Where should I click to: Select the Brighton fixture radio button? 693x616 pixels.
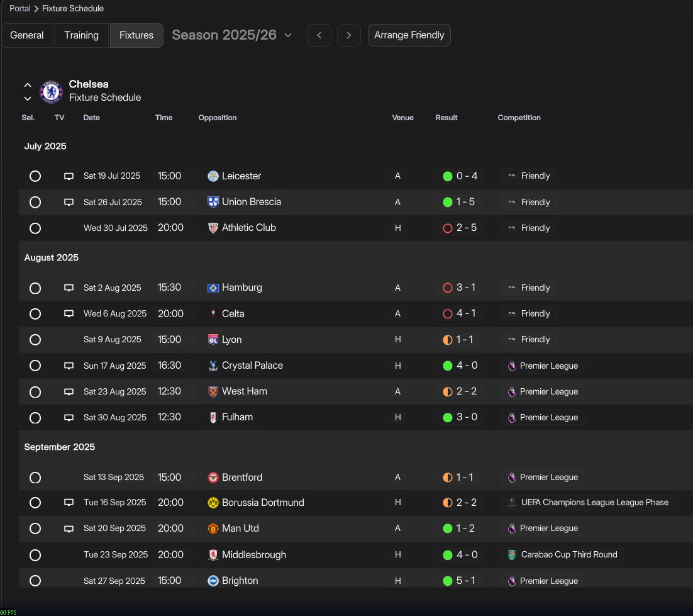(x=35, y=581)
